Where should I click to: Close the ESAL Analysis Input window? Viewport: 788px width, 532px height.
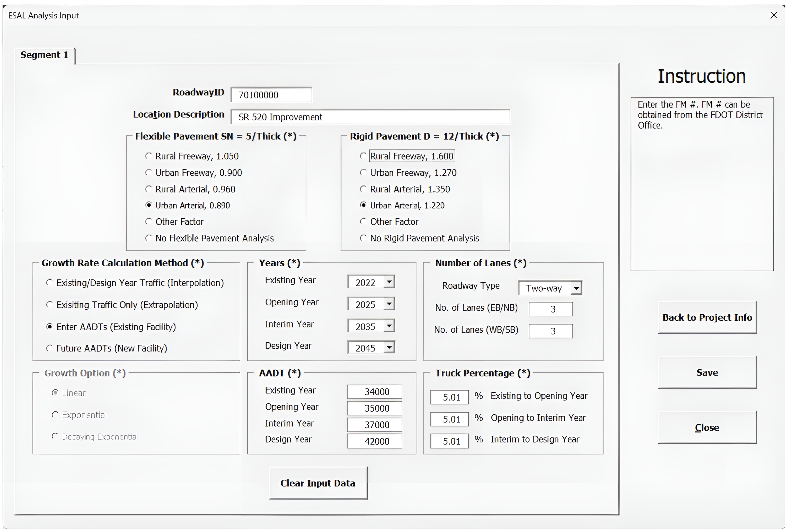(x=773, y=15)
